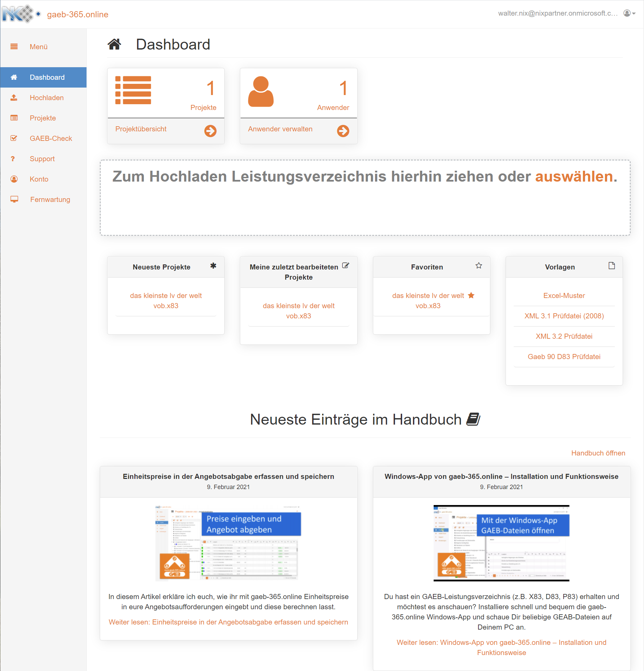
Task: Click the Einheitspreise article preview image
Action: [x=228, y=543]
